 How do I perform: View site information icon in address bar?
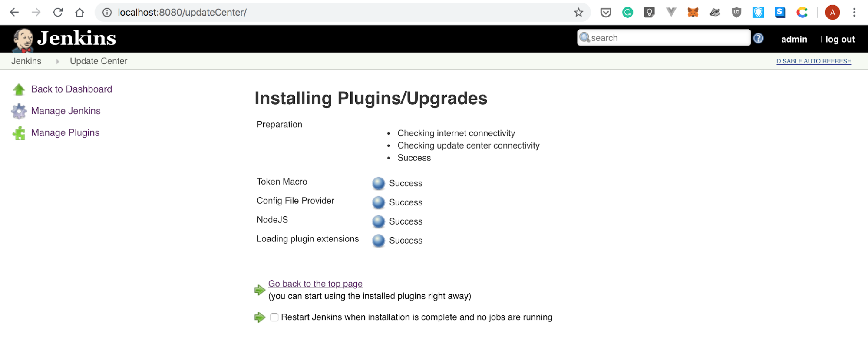(107, 12)
